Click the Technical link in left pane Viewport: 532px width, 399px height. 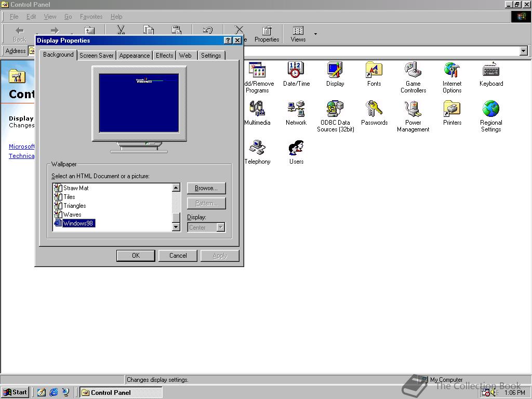pos(21,156)
